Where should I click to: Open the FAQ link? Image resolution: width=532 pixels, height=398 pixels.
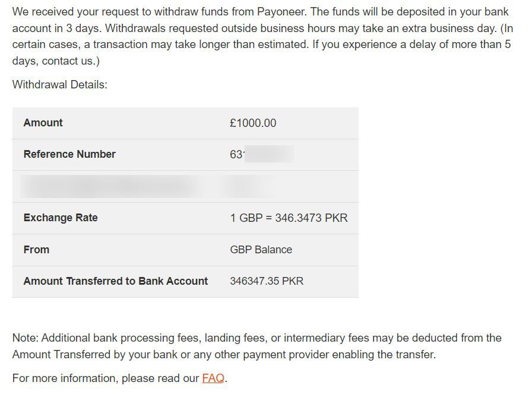tap(213, 378)
